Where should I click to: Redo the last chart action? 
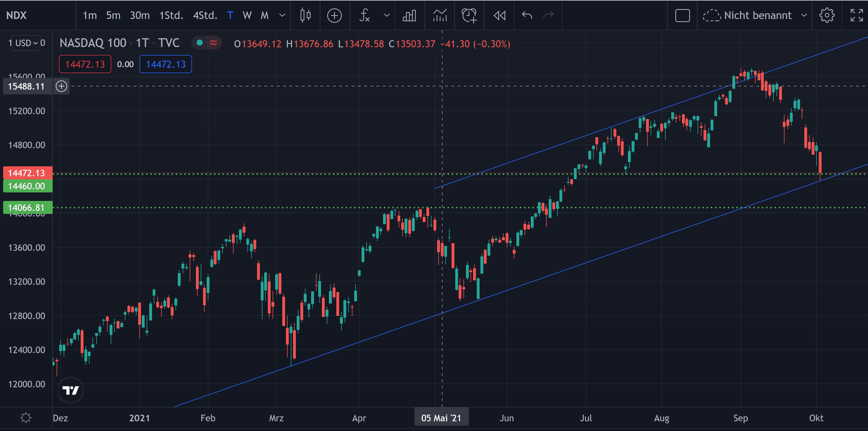point(549,15)
